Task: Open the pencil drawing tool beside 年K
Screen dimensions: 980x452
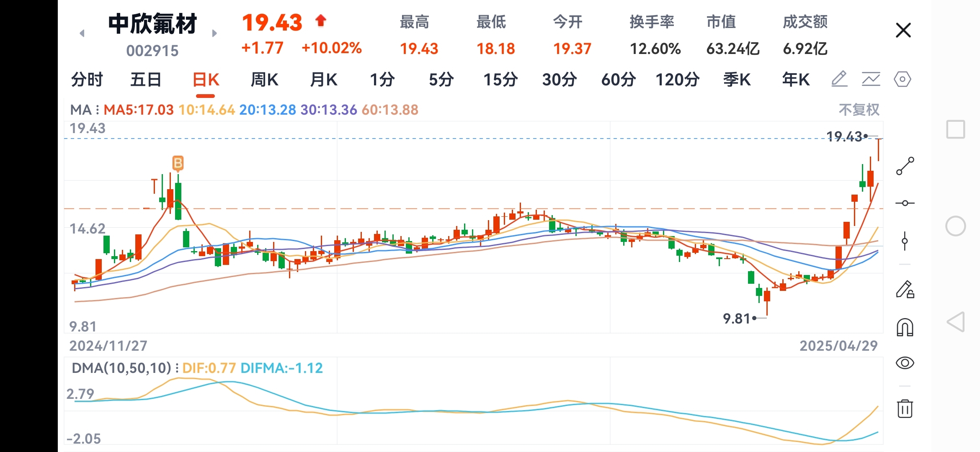Action: 839,79
